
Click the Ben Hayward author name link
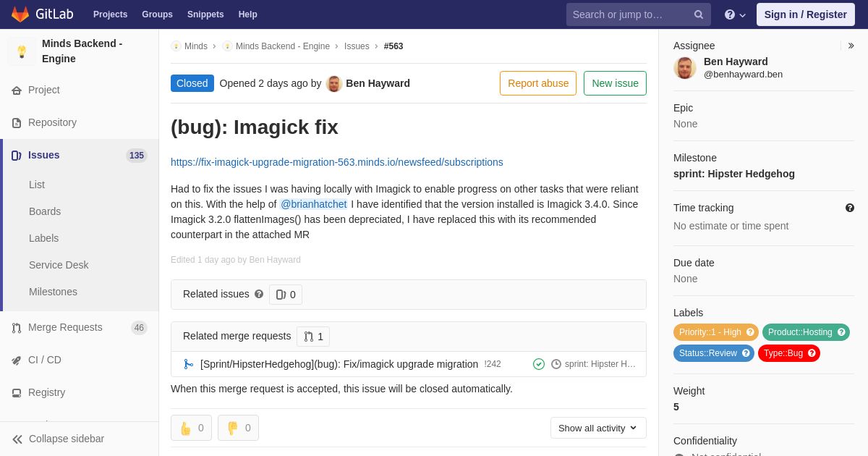378,83
